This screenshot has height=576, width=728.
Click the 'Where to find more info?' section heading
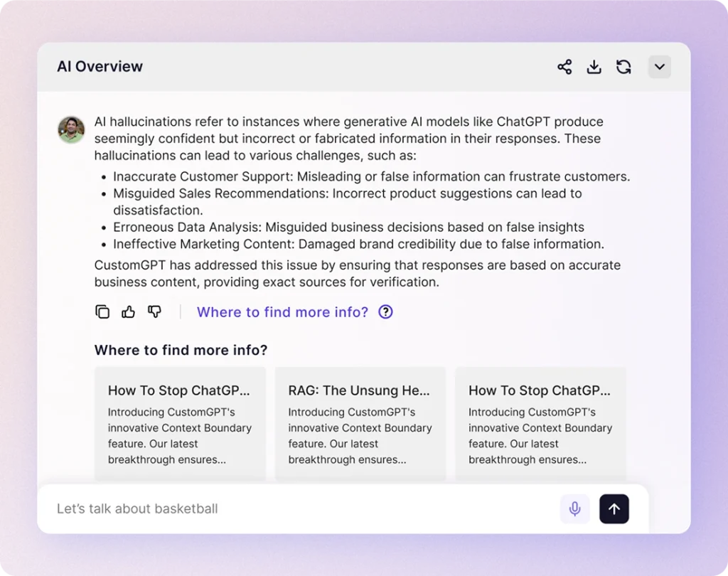click(181, 350)
